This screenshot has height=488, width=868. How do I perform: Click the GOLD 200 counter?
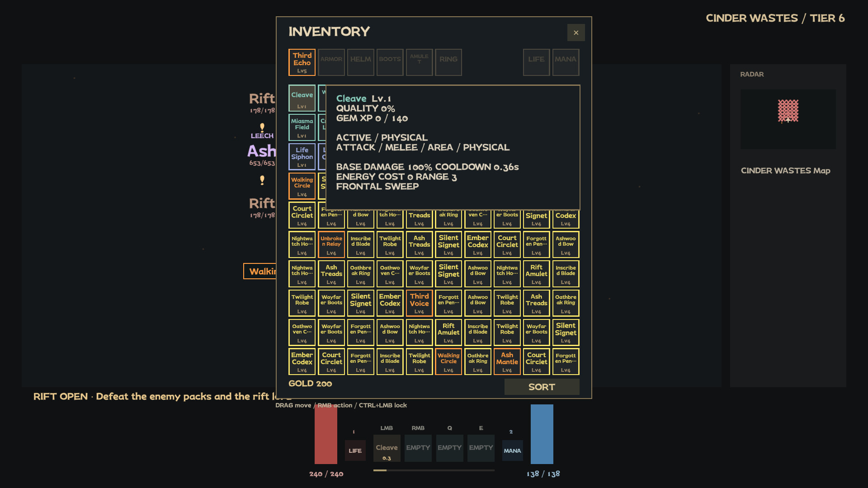[310, 384]
